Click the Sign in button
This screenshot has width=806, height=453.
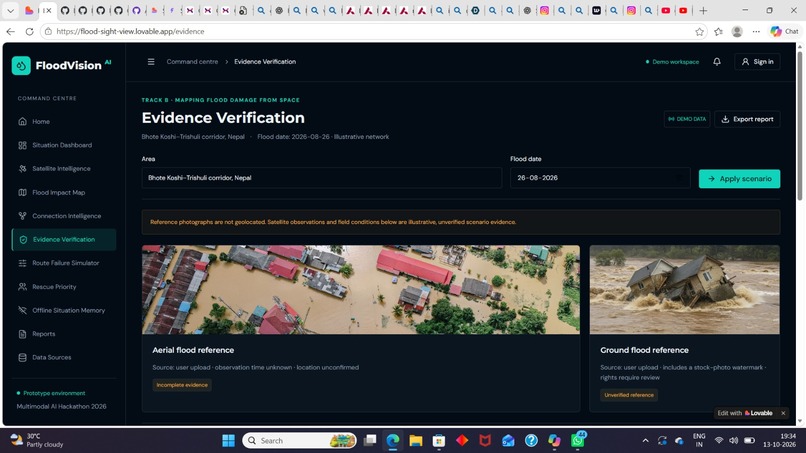(x=757, y=62)
